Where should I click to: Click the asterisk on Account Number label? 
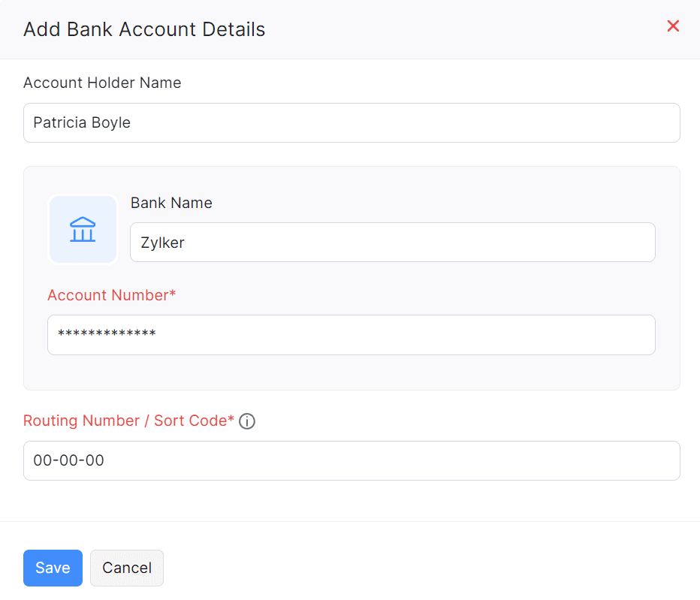[x=171, y=294]
